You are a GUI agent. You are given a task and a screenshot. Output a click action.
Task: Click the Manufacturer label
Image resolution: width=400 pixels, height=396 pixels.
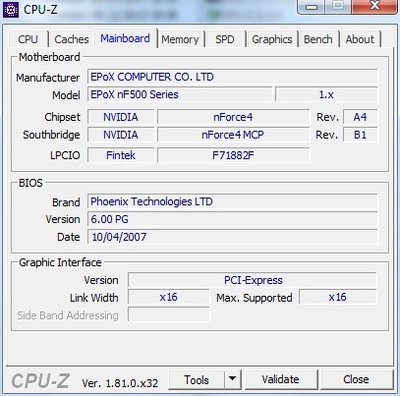coord(48,78)
